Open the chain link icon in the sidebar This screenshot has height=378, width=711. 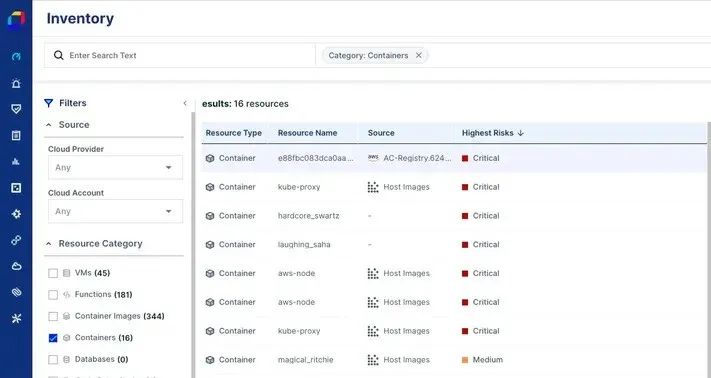click(x=16, y=240)
